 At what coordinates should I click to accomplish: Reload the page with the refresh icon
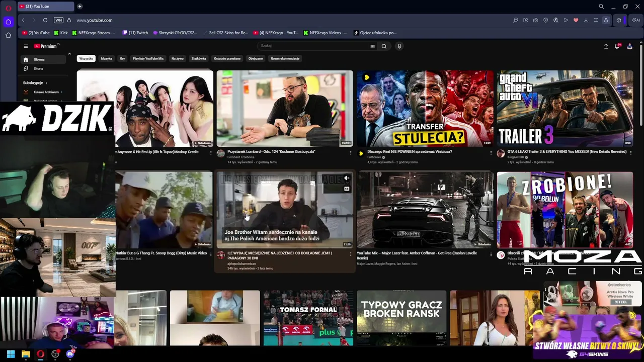[x=45, y=20]
